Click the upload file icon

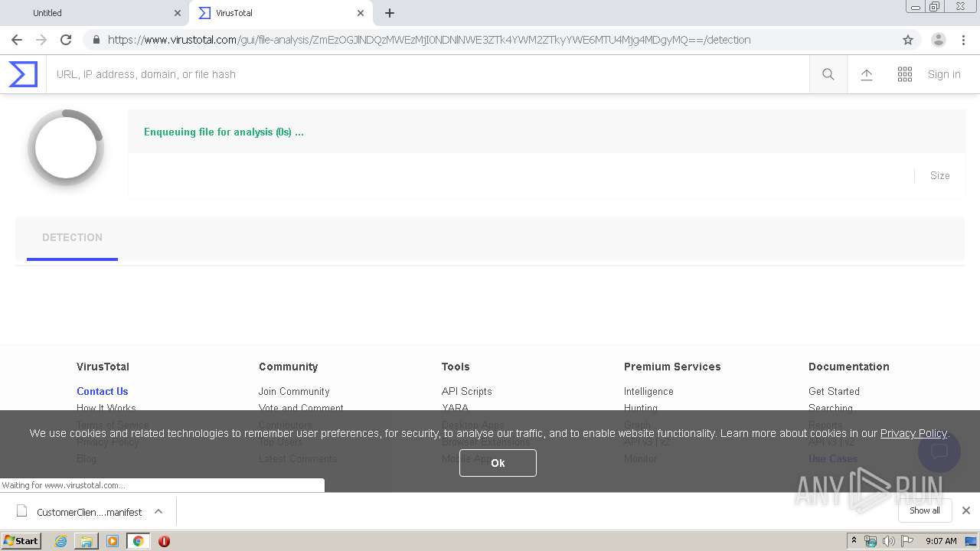tap(867, 74)
